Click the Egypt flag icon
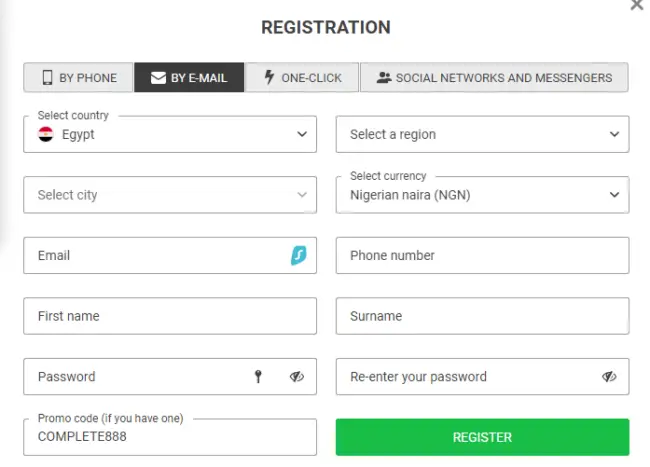Screen dimensions: 650x467 [46, 134]
